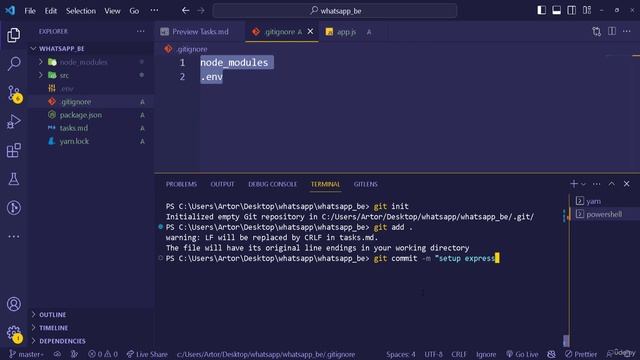Create a new terminal with plus icon
640x360 pixels.
[x=573, y=184]
